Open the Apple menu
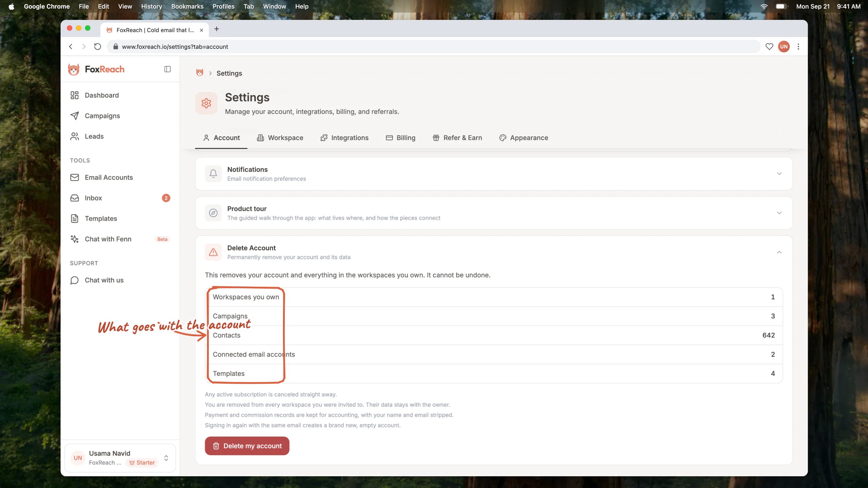Viewport: 868px width, 488px height. [11, 6]
